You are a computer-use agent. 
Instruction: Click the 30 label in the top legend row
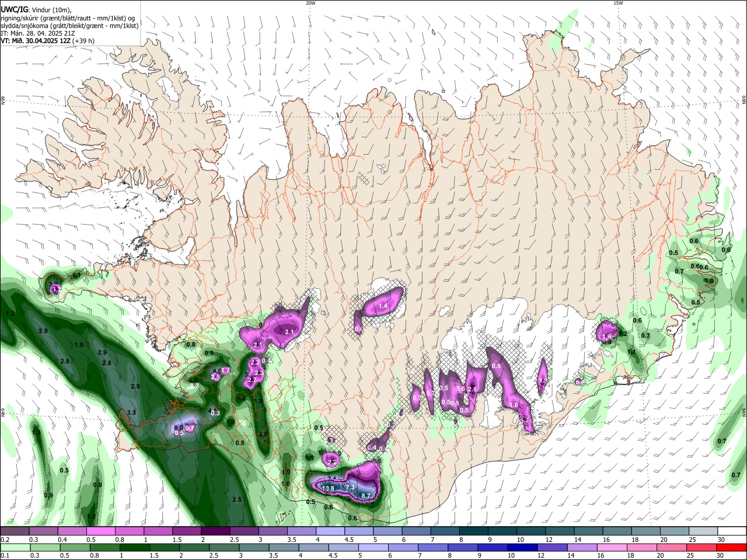(721, 540)
